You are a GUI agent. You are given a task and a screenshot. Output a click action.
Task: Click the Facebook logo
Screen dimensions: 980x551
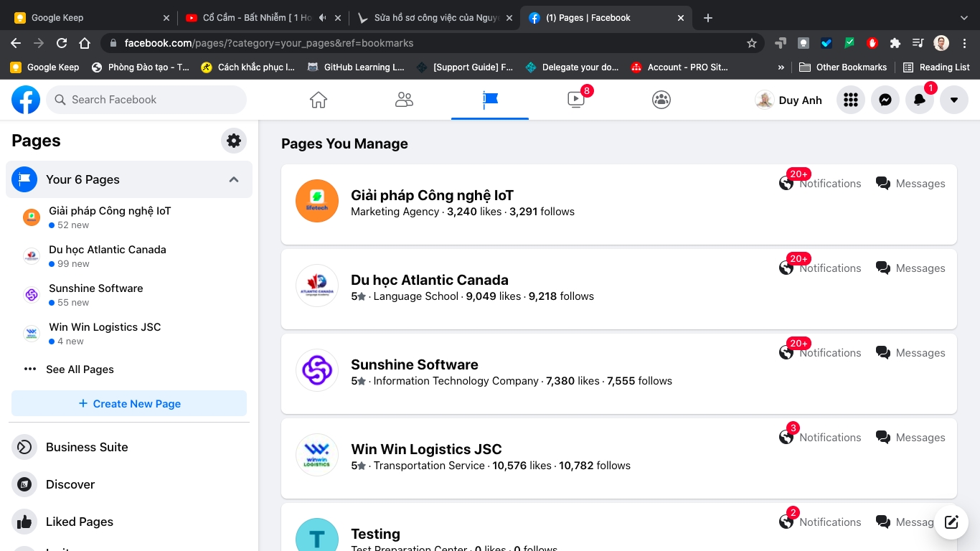point(26,100)
